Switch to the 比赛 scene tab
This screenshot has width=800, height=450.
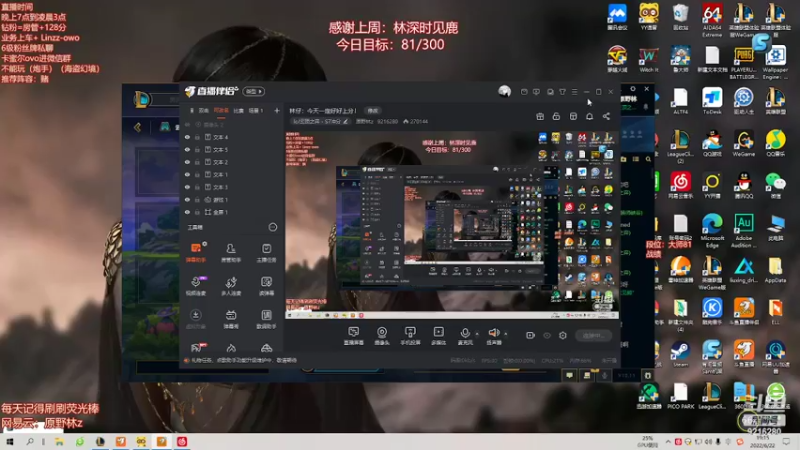[238, 110]
